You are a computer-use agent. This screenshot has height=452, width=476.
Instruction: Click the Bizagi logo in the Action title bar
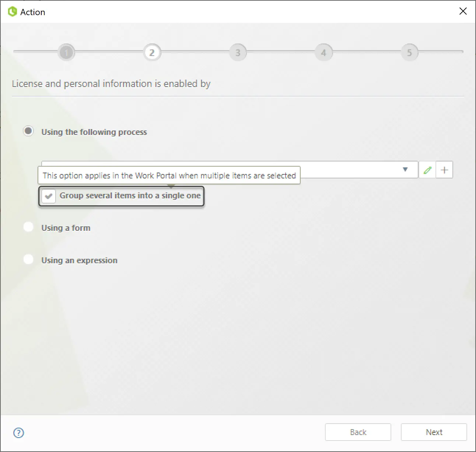tap(13, 12)
